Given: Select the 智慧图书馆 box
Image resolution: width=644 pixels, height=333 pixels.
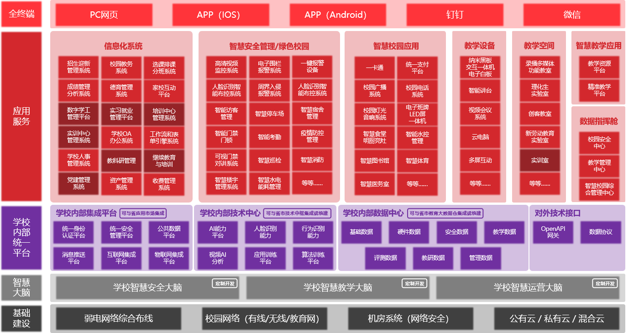Looking at the screenshot, I should point(375,161).
